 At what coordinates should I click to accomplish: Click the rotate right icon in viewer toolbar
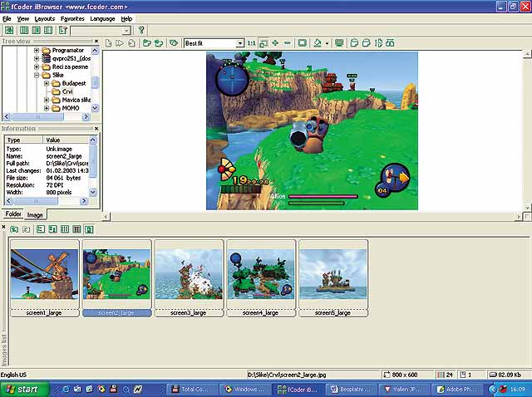click(x=366, y=43)
